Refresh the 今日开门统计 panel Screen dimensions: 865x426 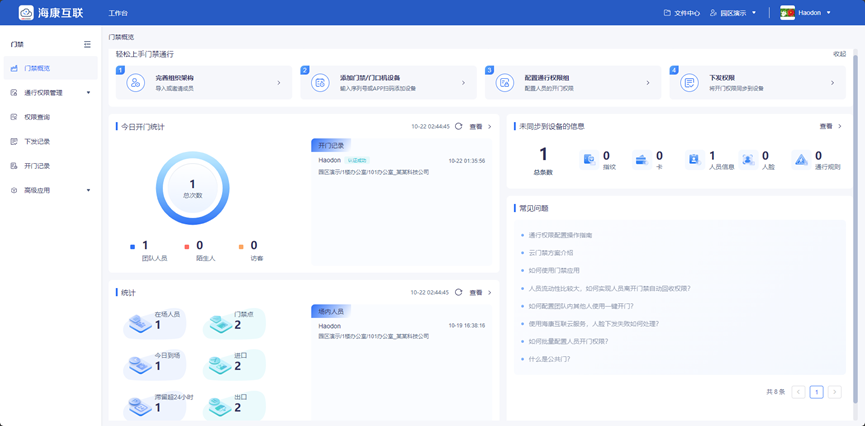point(459,127)
